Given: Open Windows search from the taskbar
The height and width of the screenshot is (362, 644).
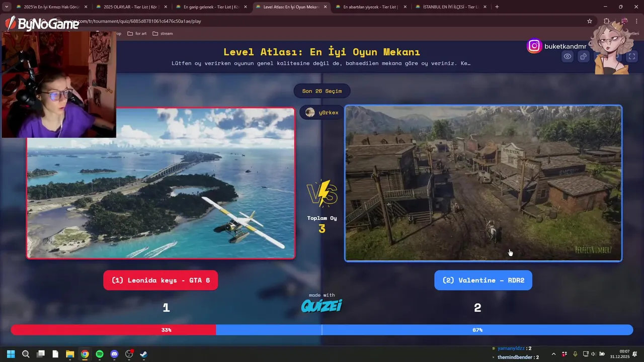Looking at the screenshot, I should (x=26, y=354).
